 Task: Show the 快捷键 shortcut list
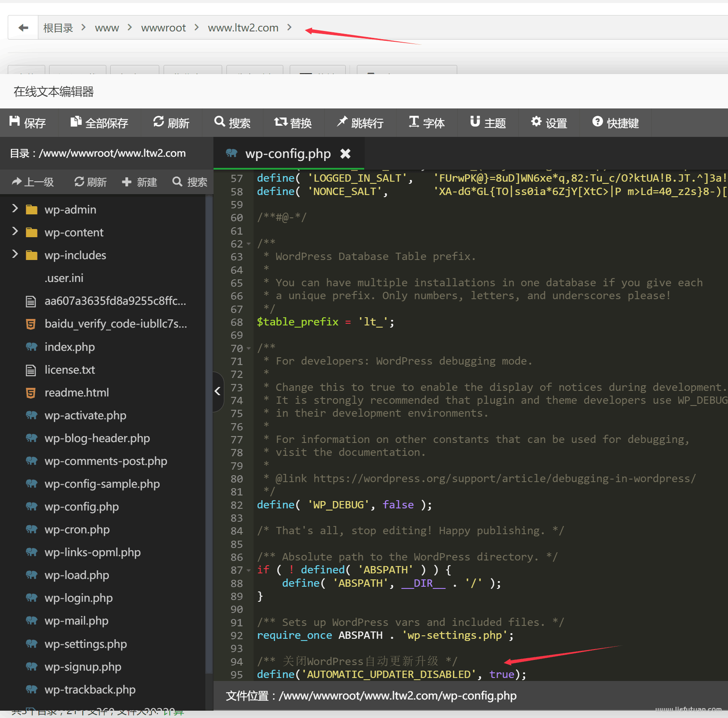[x=616, y=123]
